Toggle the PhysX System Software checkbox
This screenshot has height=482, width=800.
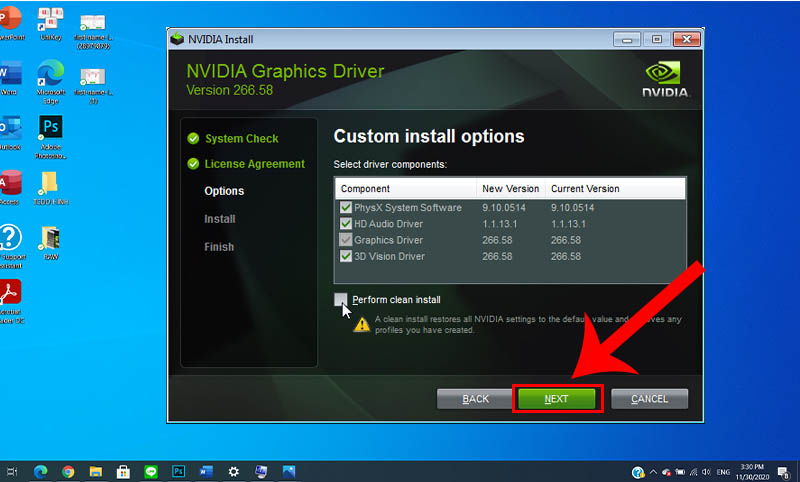pos(346,208)
